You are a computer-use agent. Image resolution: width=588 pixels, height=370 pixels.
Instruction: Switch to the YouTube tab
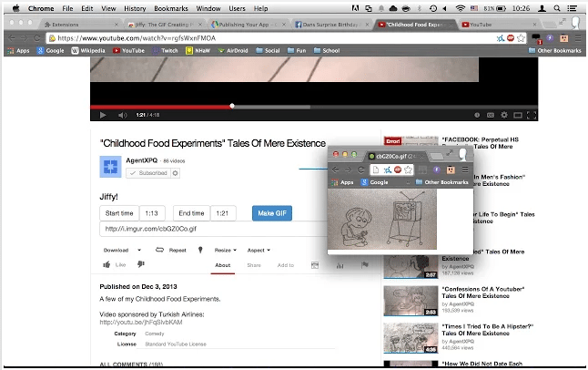click(499, 25)
